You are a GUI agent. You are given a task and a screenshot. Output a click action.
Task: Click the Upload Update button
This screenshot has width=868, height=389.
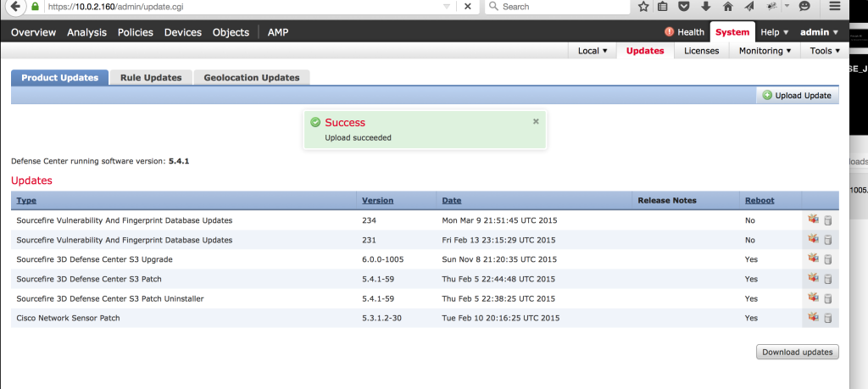(x=797, y=96)
